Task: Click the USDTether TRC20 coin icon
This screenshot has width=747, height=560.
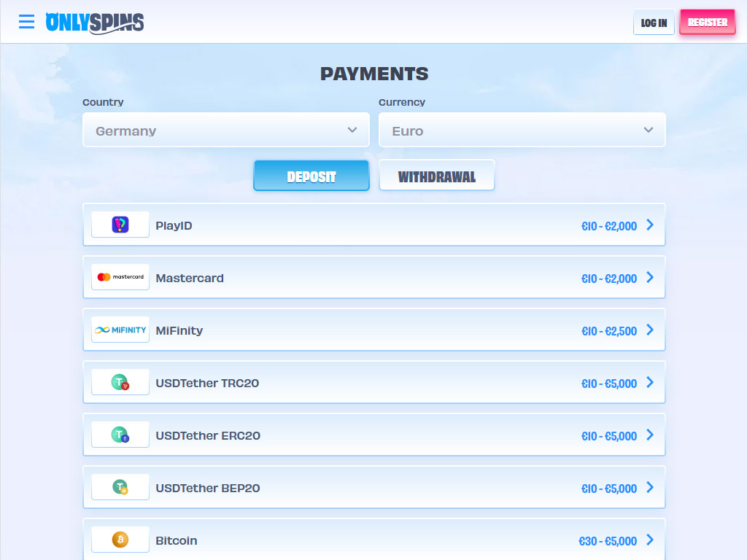Action: [x=120, y=383]
